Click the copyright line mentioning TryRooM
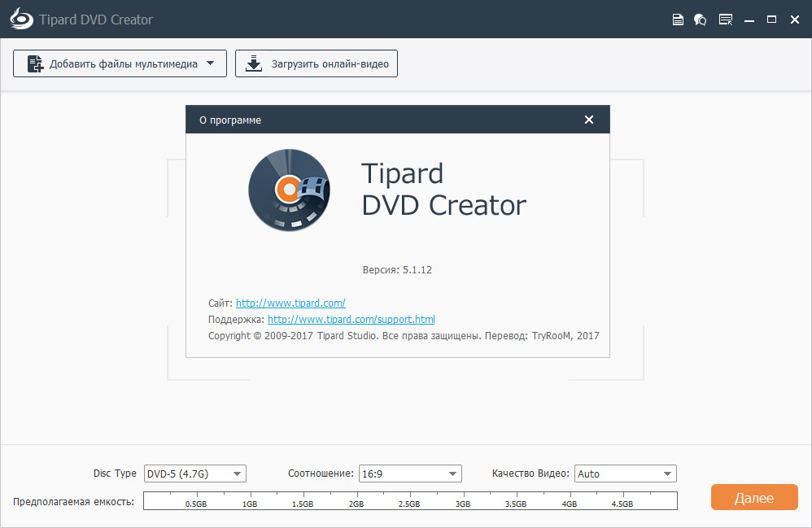 (404, 335)
